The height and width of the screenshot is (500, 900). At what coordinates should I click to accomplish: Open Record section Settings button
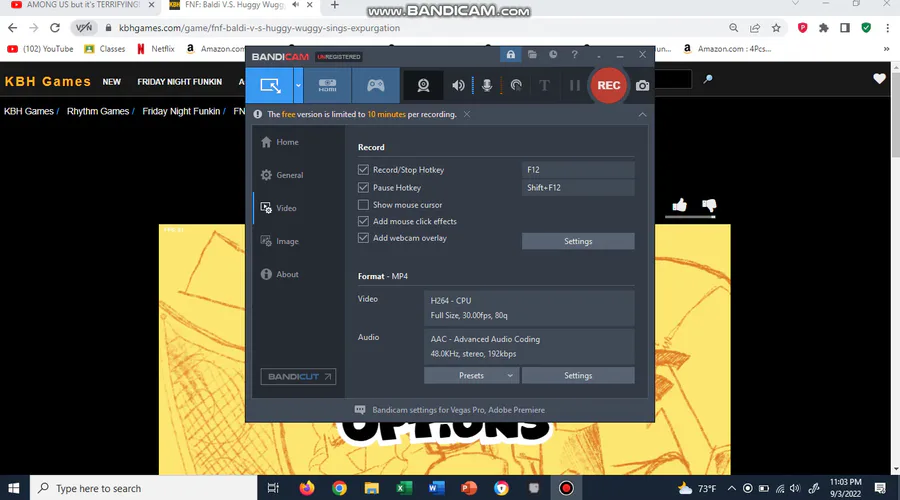click(x=578, y=241)
